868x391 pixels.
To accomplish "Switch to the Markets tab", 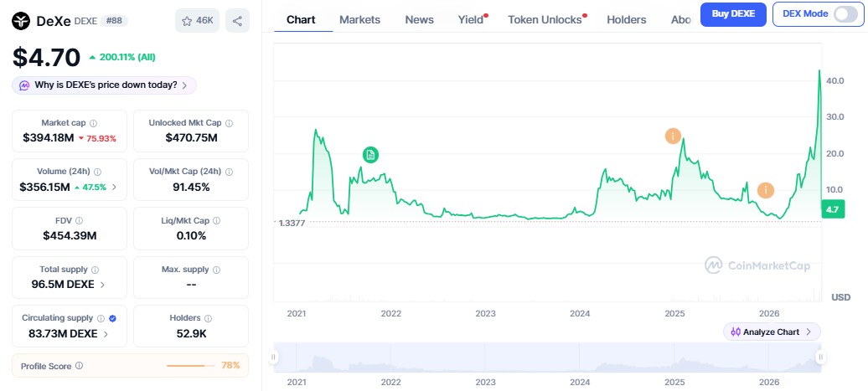I will tap(359, 19).
